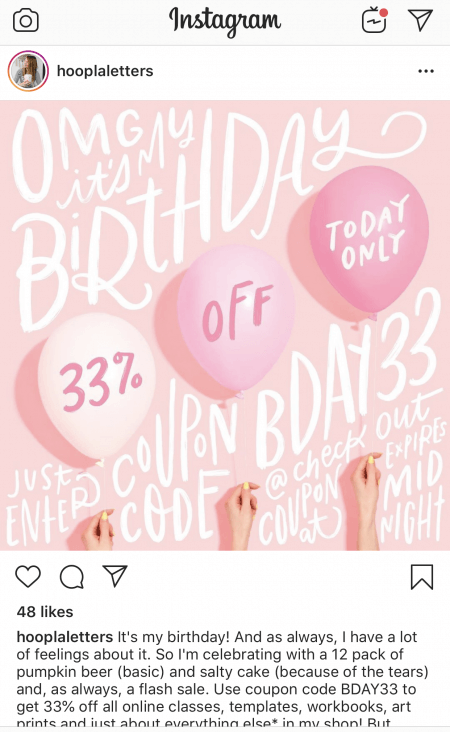Click hooplaletters username in caption

[65, 637]
